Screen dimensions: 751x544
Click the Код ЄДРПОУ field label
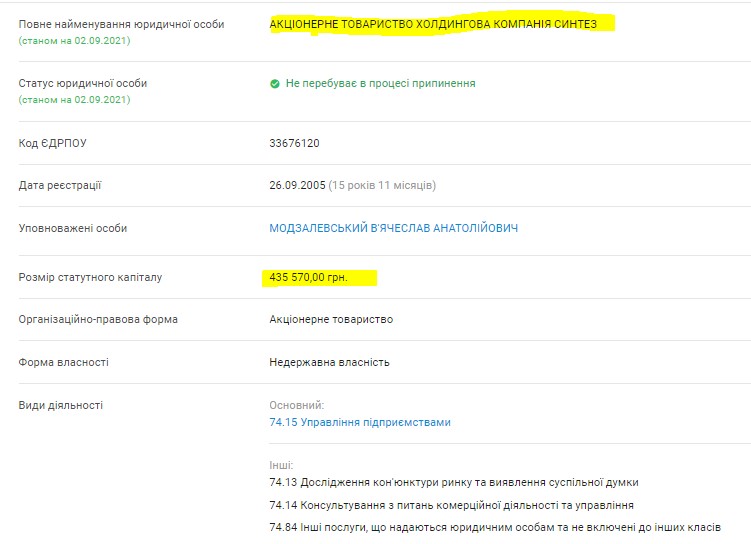53,144
